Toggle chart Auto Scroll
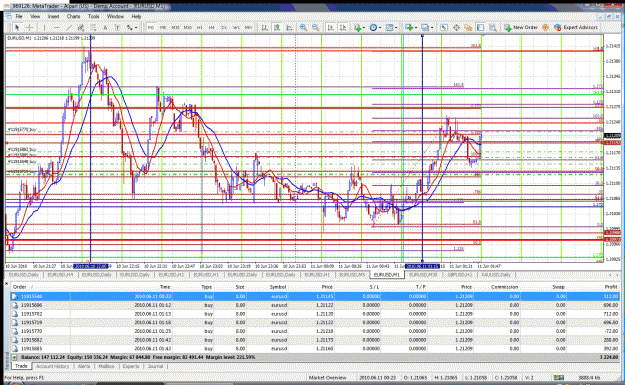The image size is (625, 385). 330,28
